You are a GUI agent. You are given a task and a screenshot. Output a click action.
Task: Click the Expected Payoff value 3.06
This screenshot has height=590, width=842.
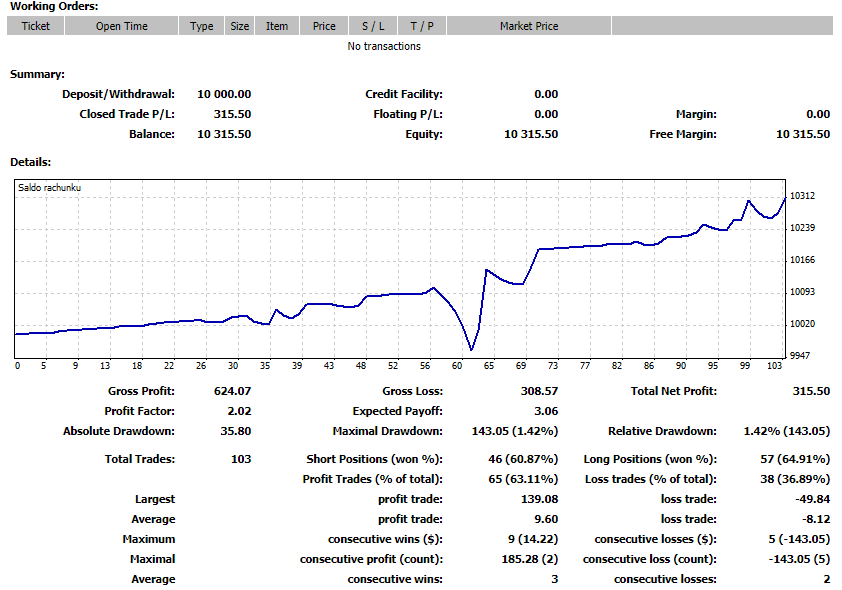coord(546,411)
